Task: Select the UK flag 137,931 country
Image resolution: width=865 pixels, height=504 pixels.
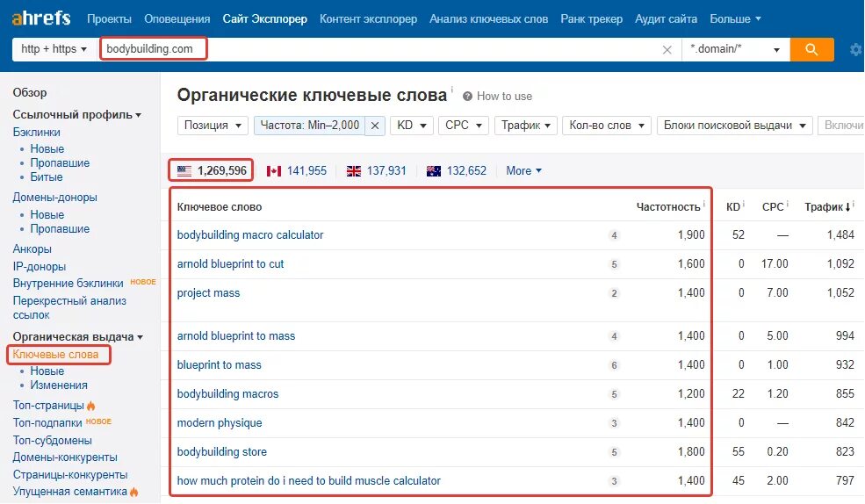Action: (376, 171)
